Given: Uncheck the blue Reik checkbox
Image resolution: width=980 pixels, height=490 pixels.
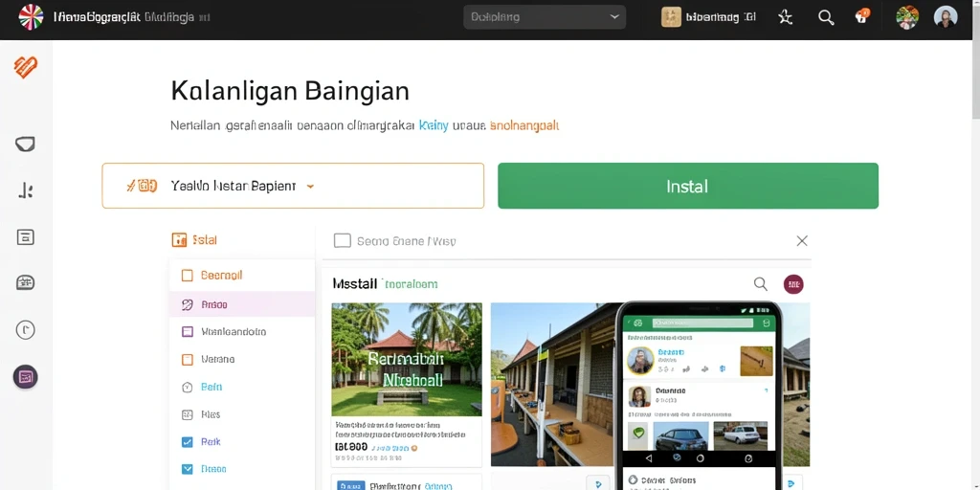Looking at the screenshot, I should 187,442.
